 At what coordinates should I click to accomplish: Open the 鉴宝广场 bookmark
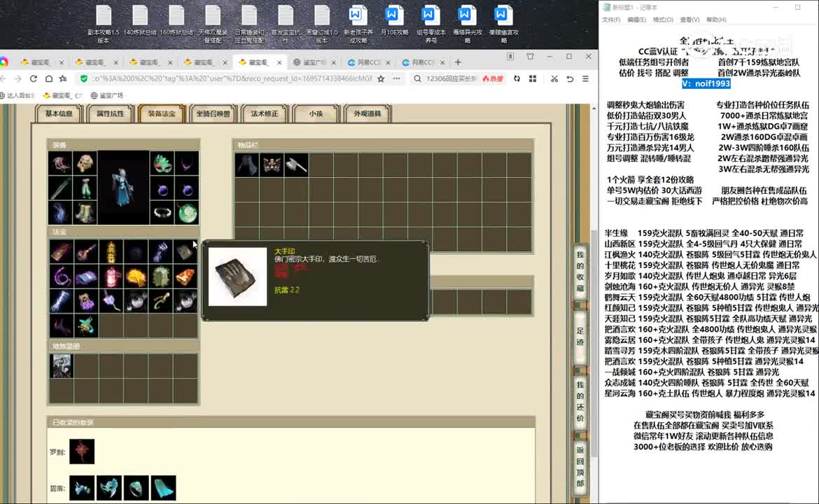107,96
